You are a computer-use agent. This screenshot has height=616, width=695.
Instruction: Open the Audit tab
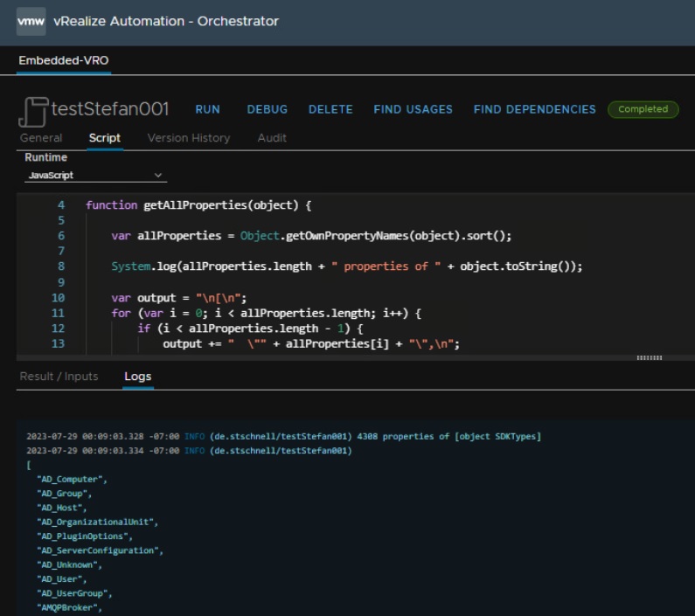pos(272,138)
